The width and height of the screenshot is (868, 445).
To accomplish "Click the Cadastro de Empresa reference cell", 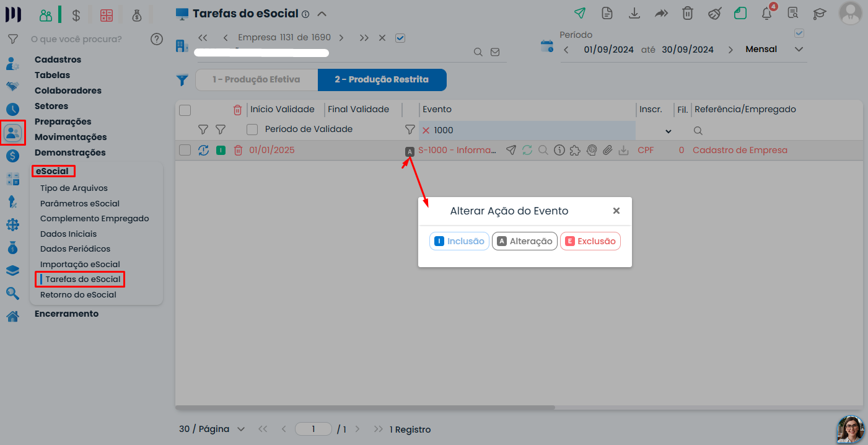I will tap(740, 150).
